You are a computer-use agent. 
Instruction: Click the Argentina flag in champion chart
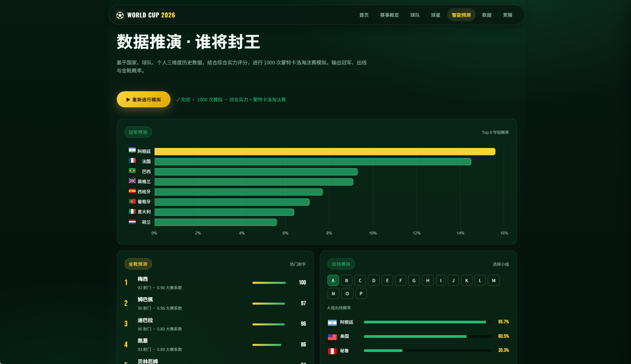[x=132, y=150]
